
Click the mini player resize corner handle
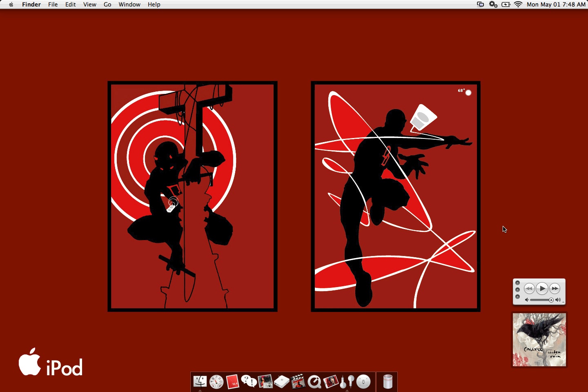[x=563, y=303]
